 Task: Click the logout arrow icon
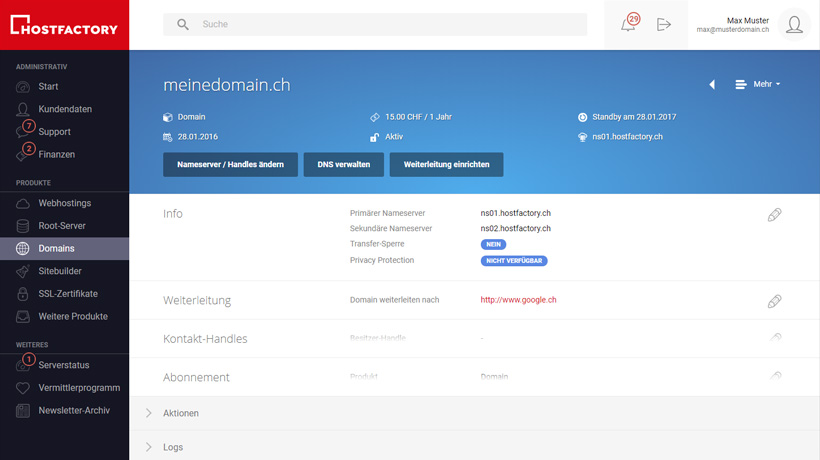coord(664,25)
